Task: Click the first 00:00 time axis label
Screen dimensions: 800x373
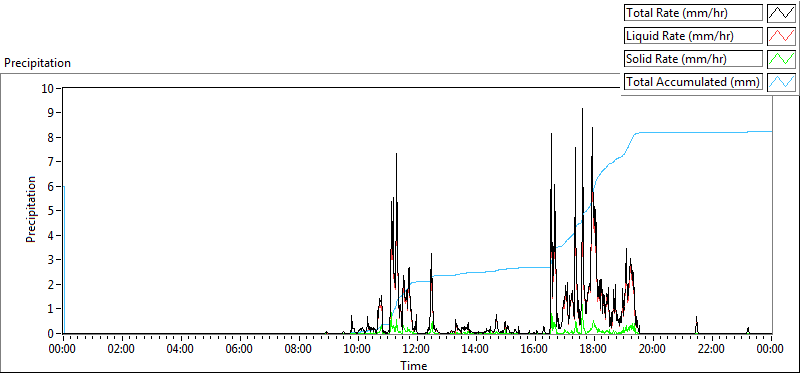Action: (x=62, y=350)
